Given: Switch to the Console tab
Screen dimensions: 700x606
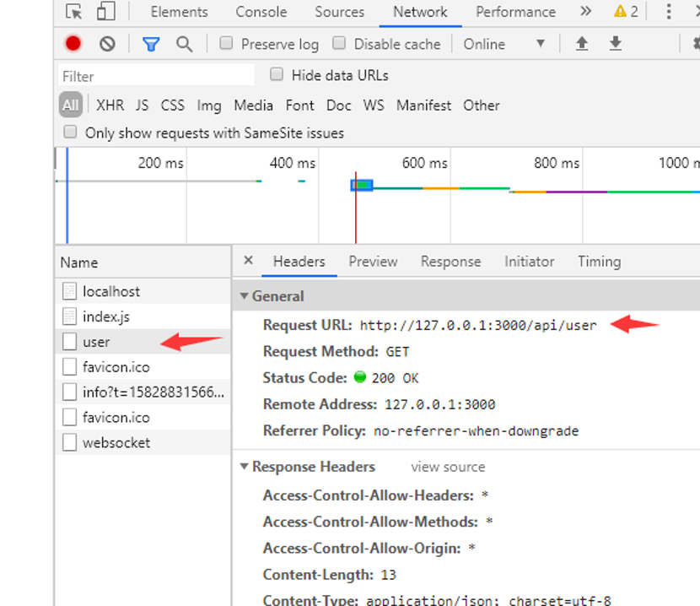Looking at the screenshot, I should pyautogui.click(x=261, y=12).
